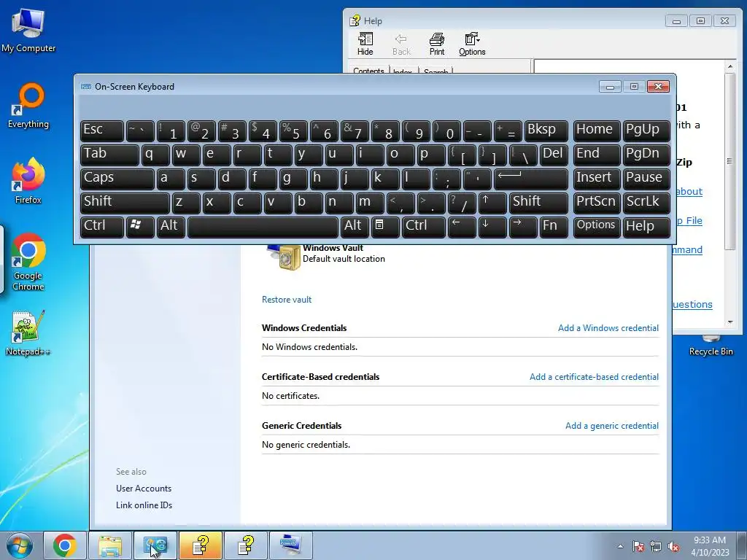Click the Help window vertical scrollbar thumb

pyautogui.click(x=729, y=161)
